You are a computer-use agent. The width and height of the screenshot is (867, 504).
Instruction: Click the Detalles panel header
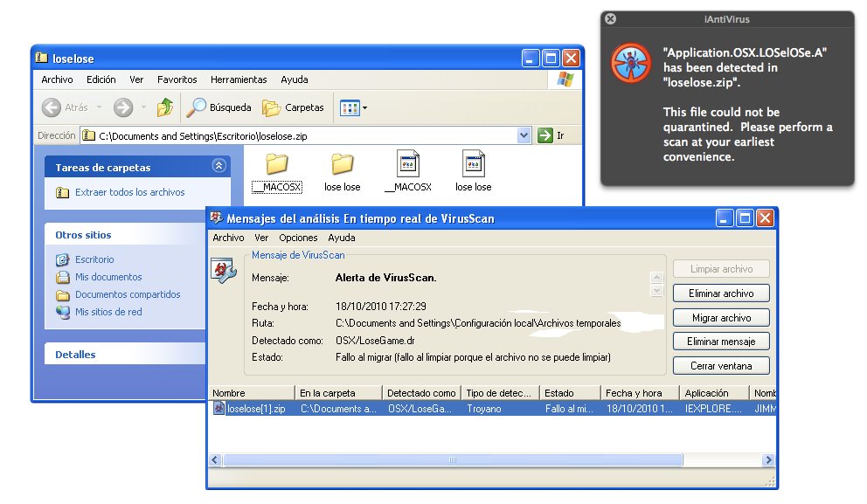pyautogui.click(x=125, y=355)
